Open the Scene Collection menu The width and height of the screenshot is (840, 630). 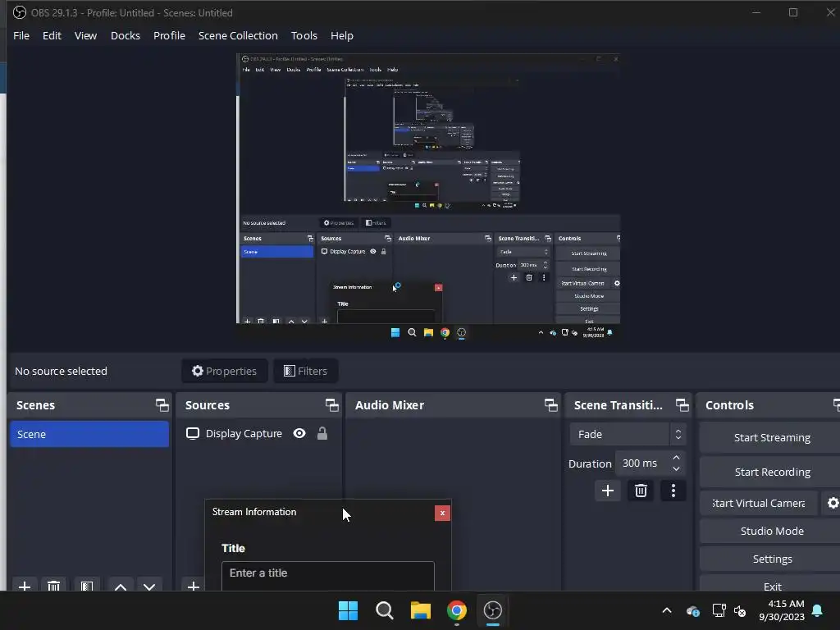(x=238, y=35)
